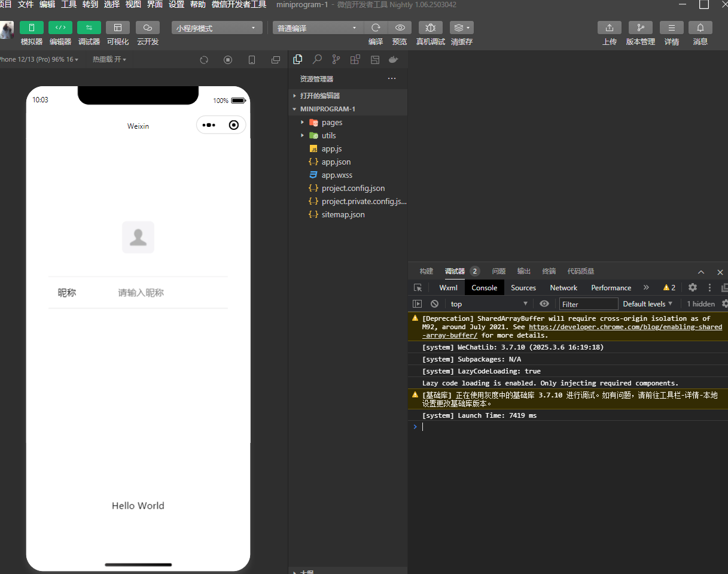Expand the utils folder
Screen dimensions: 728x574
point(348,135)
